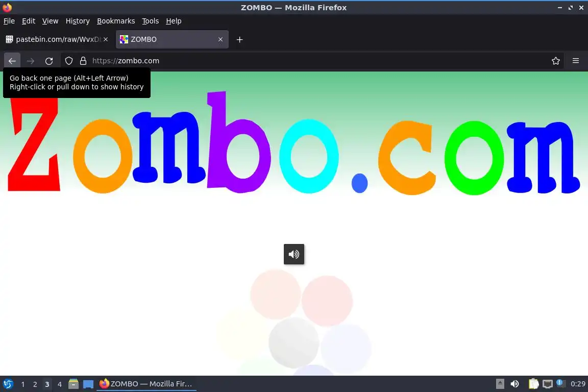The height and width of the screenshot is (392, 588).
Task: Open the File menu
Action: 9,21
